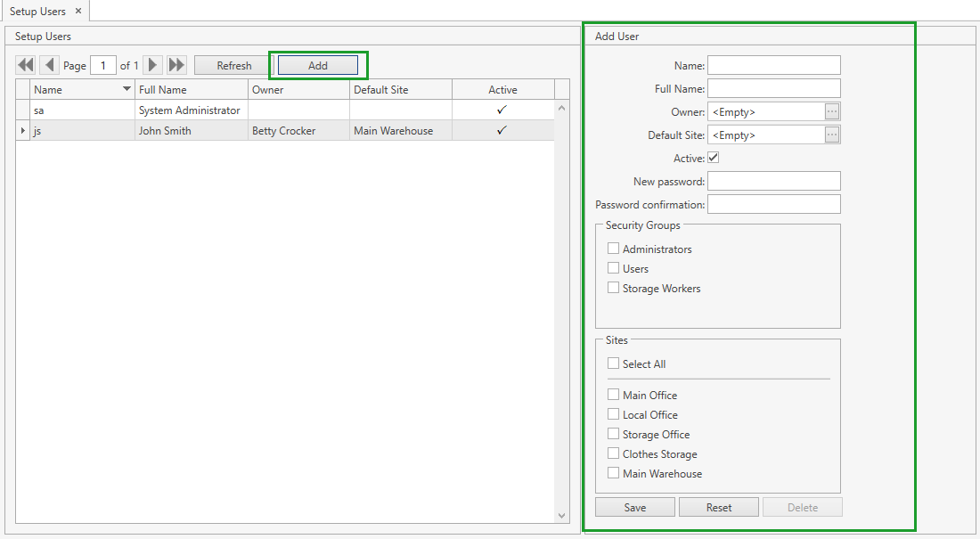Expand the Owner combo box

click(x=766, y=112)
